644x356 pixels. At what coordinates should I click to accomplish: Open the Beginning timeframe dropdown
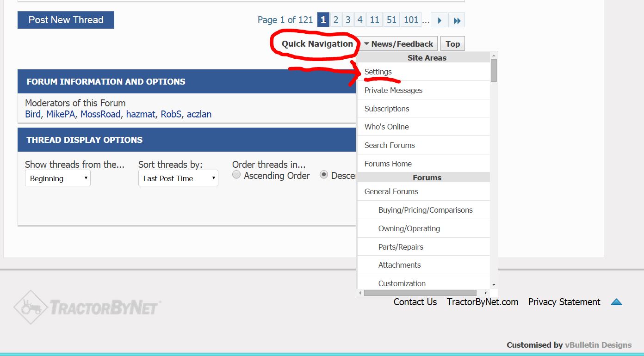(x=58, y=178)
